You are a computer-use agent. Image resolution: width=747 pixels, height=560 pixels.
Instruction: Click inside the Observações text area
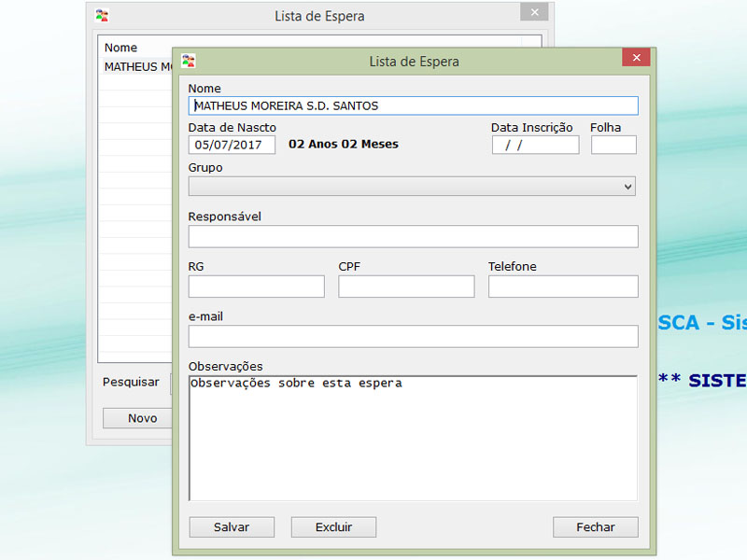pyautogui.click(x=413, y=439)
